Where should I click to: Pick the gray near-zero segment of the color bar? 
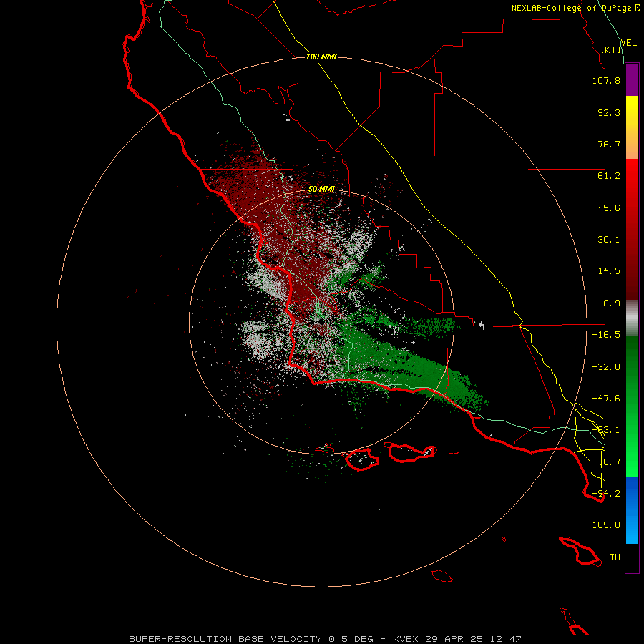click(x=632, y=318)
